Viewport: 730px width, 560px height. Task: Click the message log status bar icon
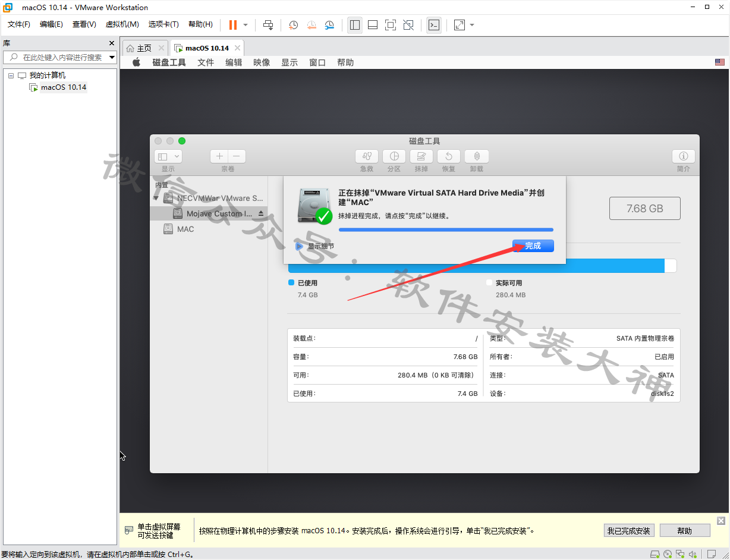point(711,554)
